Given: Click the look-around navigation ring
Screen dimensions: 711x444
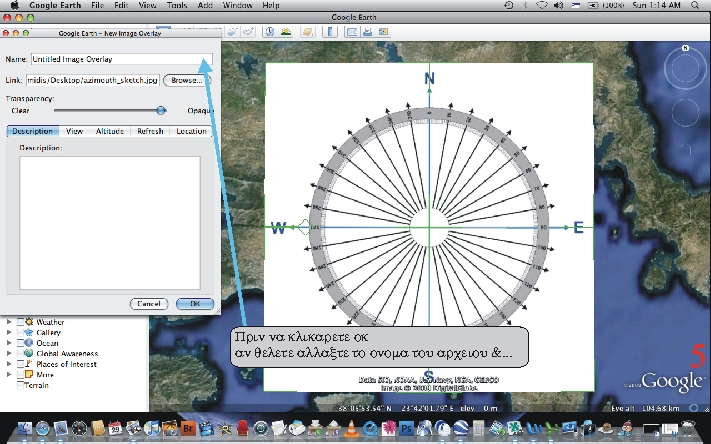Looking at the screenshot, I should (x=685, y=69).
